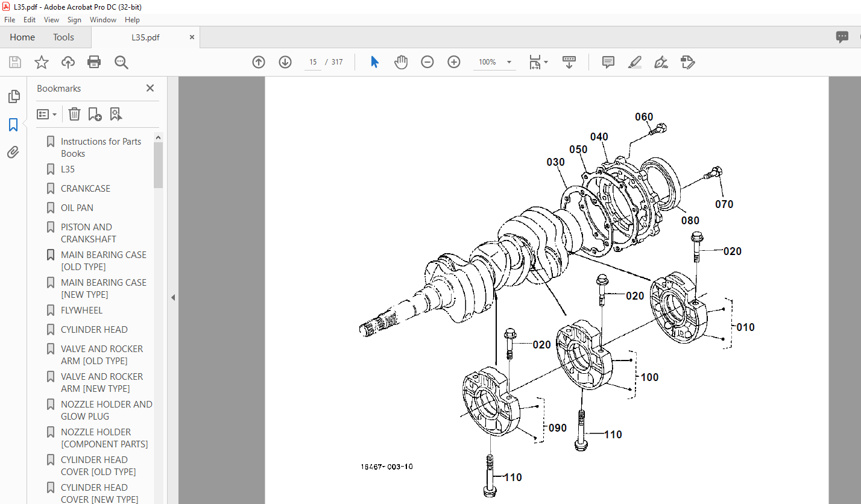861x504 pixels.
Task: Open MAIN BEARING CASE [OLD TYPE] bookmark
Action: (104, 261)
